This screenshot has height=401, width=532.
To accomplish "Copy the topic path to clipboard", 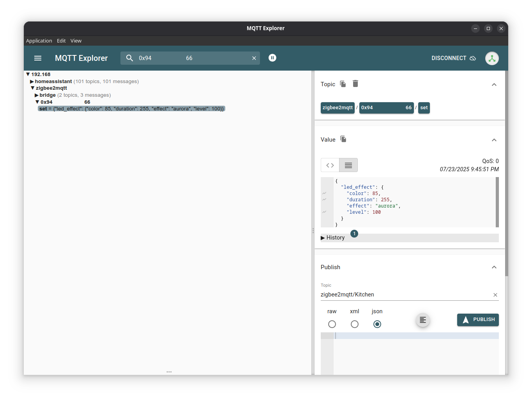I will (x=343, y=84).
